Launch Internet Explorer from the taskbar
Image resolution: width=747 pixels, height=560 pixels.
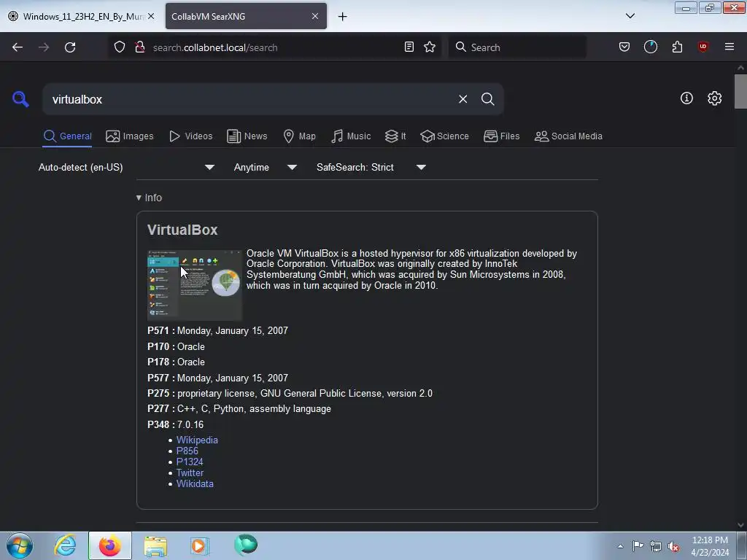click(65, 545)
